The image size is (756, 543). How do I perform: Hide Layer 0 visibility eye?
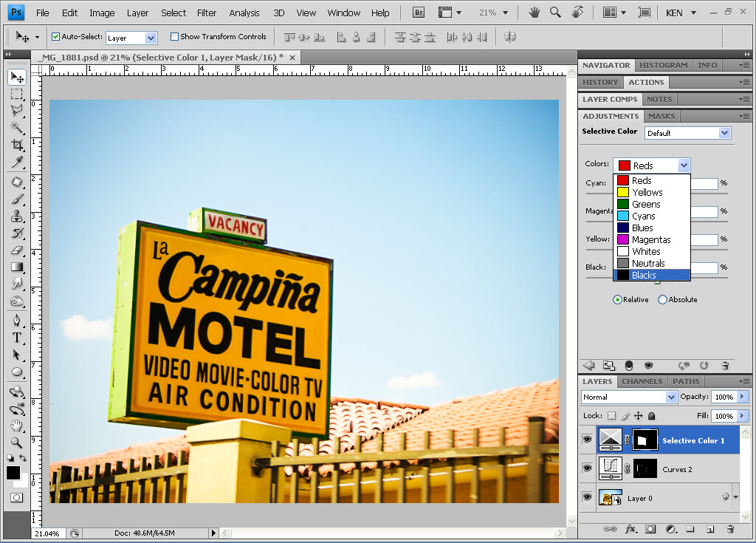[x=587, y=497]
